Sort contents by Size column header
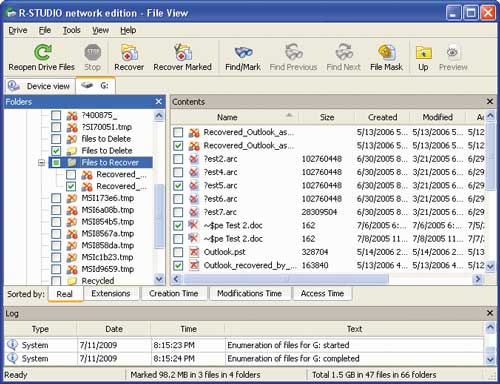Viewport: 500px width, 384px height. pos(327,117)
